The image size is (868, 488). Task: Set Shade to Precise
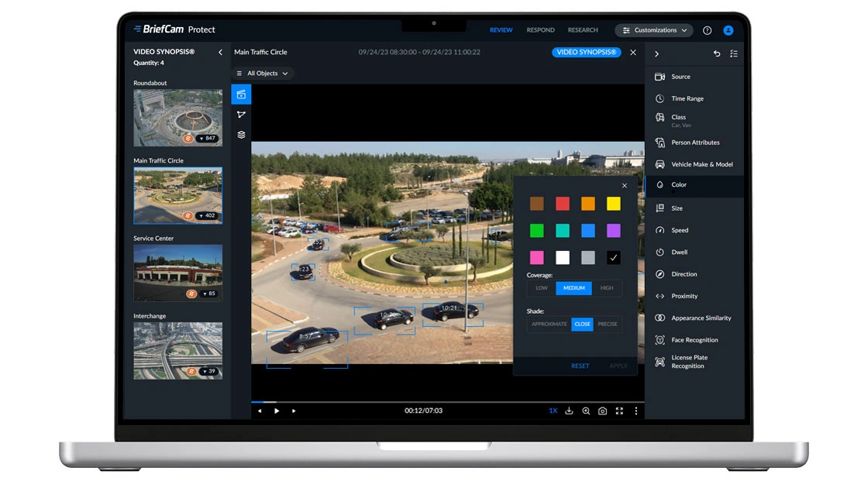pyautogui.click(x=608, y=324)
